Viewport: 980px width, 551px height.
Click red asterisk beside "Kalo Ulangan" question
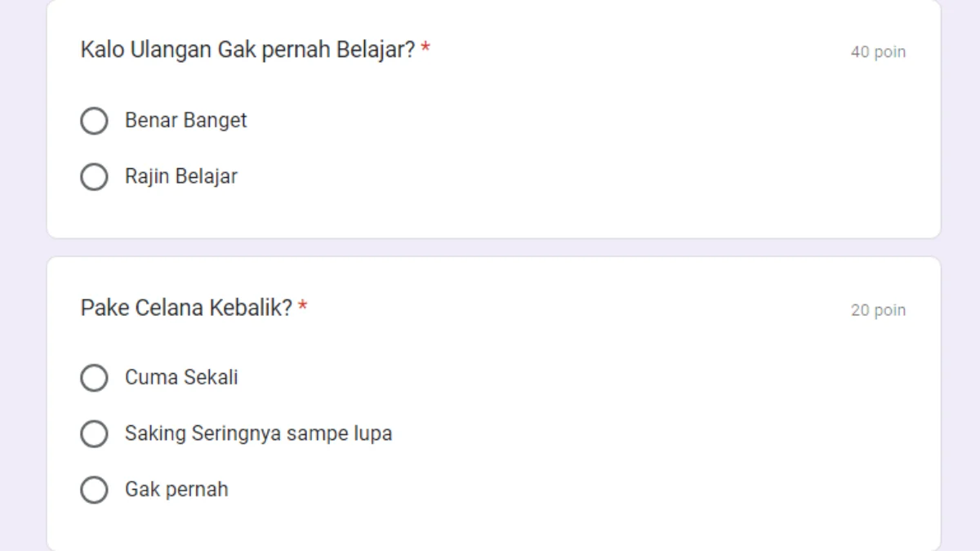click(x=425, y=49)
